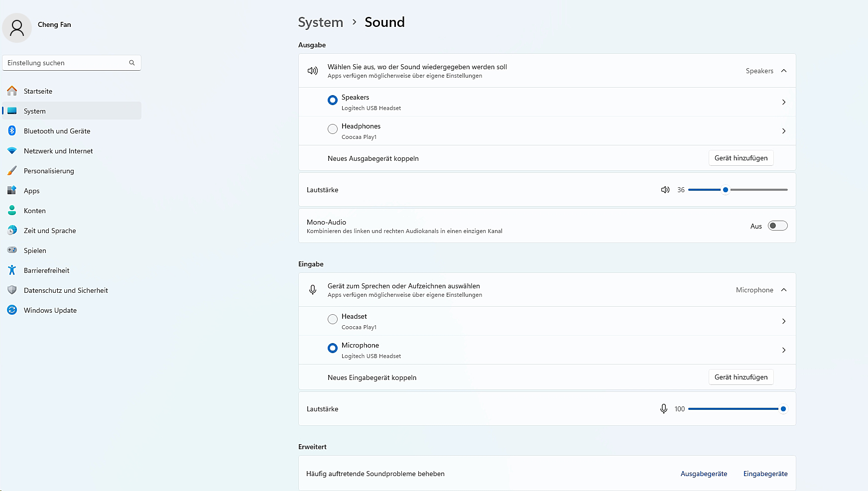This screenshot has width=868, height=491.
Task: Open Netzwerk und Internet settings
Action: [x=72, y=150]
